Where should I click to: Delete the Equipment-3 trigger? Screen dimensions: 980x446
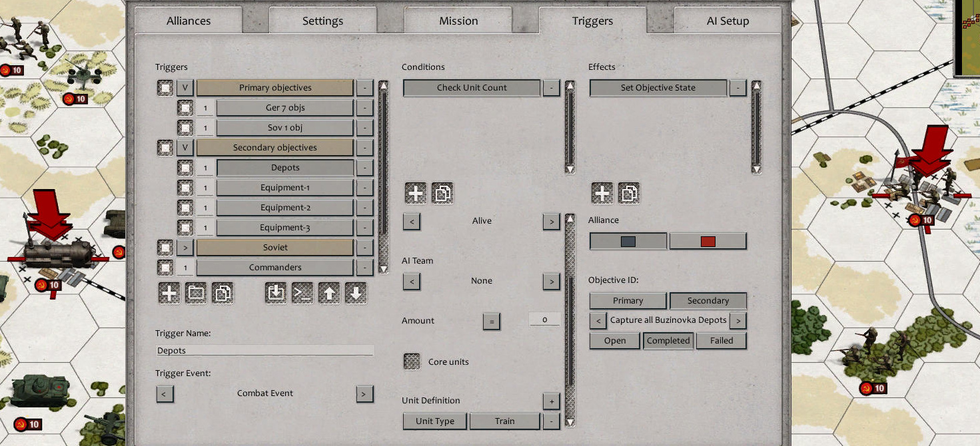tap(364, 228)
